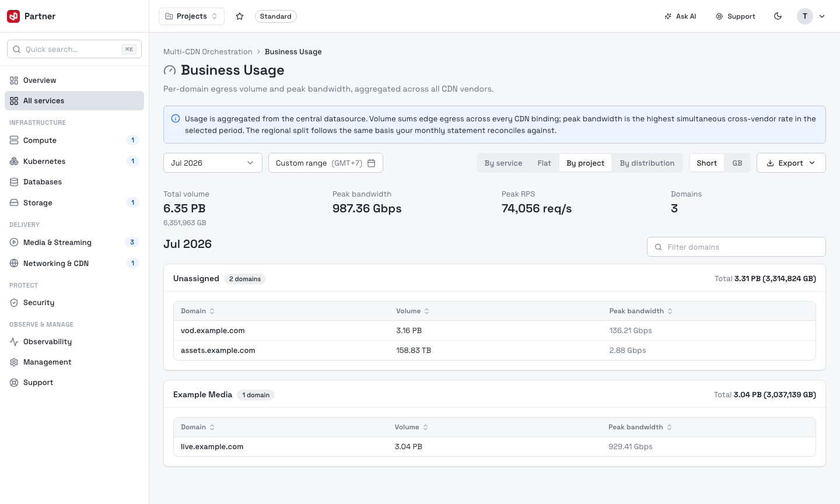The image size is (840, 504).
Task: Click the Overview grid icon in sidebar
Action: point(14,80)
